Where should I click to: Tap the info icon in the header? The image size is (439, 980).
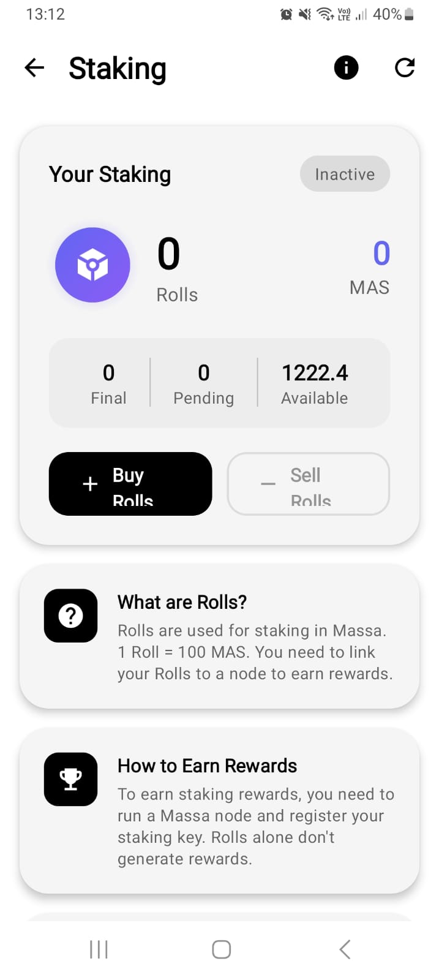(x=346, y=68)
